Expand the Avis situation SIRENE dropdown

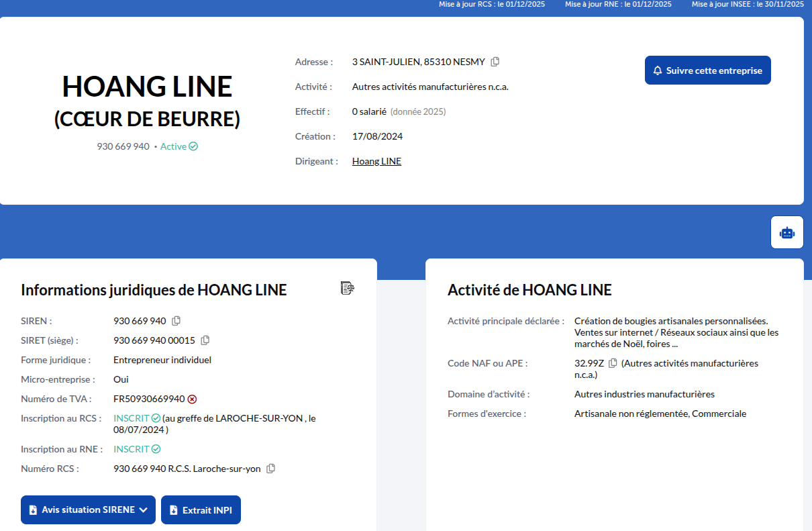click(88, 510)
